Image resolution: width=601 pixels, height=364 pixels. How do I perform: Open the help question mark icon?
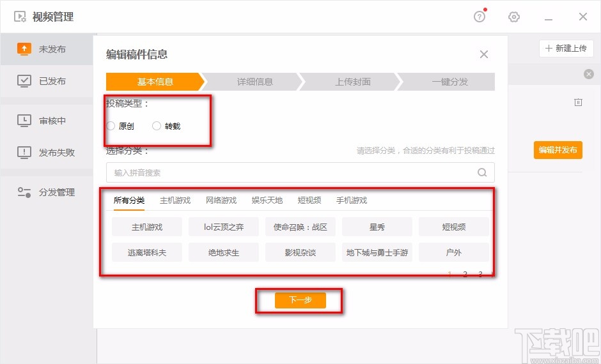pos(479,17)
